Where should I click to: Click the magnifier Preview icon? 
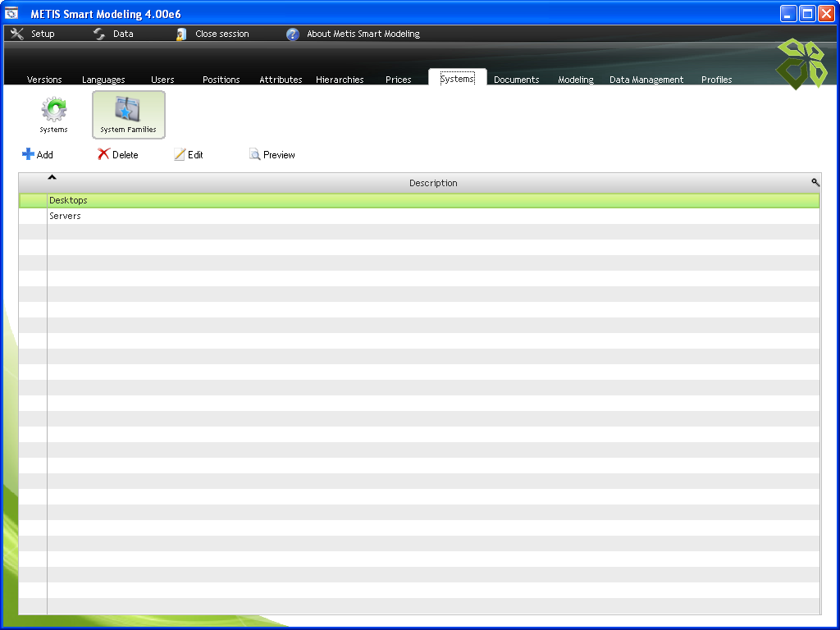coord(254,154)
